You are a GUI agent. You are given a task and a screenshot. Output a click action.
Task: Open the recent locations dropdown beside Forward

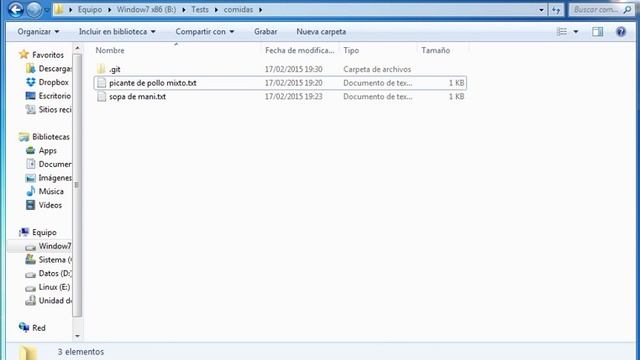click(46, 10)
